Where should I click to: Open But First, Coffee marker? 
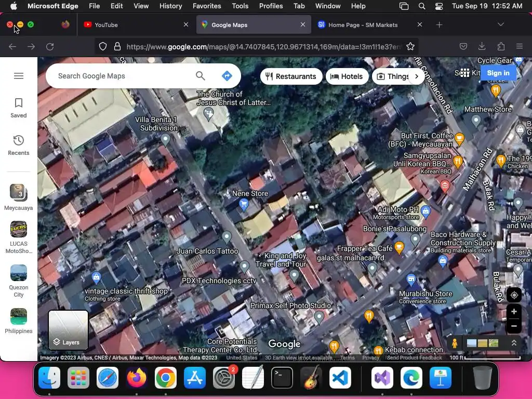[459, 139]
